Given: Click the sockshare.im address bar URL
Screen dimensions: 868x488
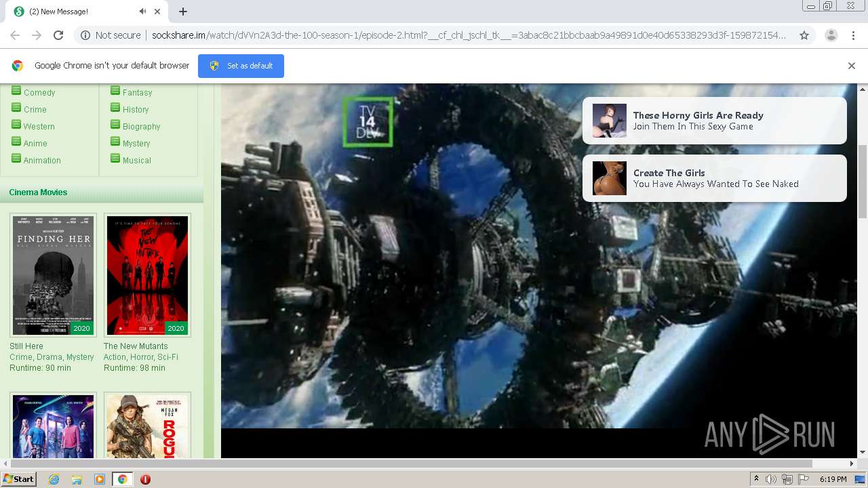Looking at the screenshot, I should tap(468, 35).
